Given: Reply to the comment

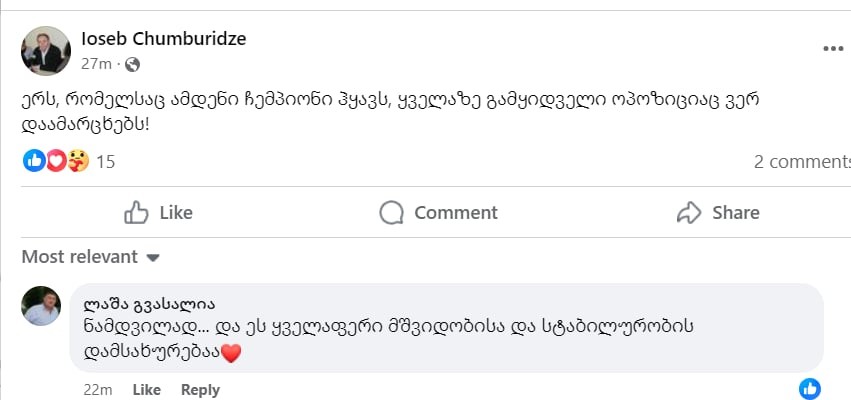Looking at the screenshot, I should 200,390.
